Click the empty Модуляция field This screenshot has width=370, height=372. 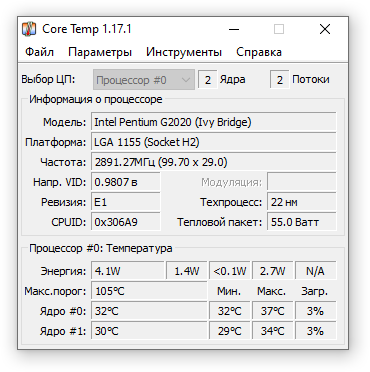coord(302,182)
